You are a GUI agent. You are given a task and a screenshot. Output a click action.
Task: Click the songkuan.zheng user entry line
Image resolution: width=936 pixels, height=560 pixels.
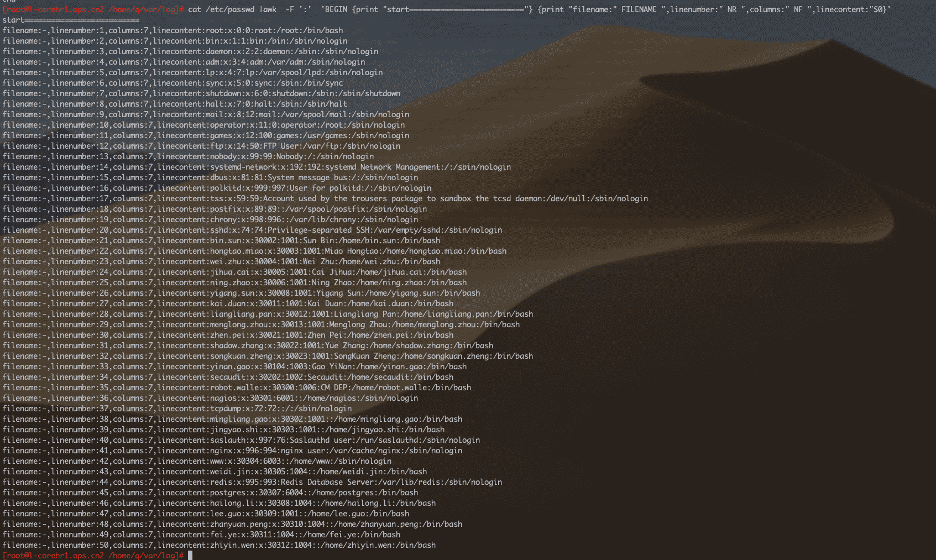point(268,356)
